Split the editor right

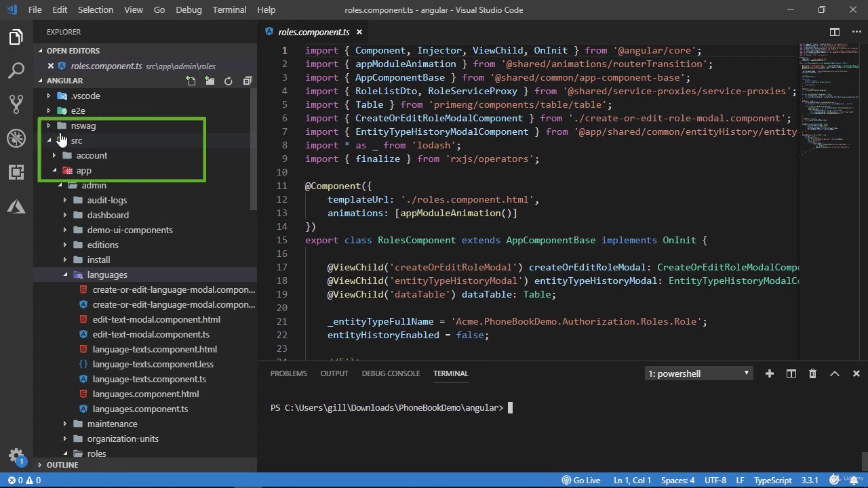point(835,32)
